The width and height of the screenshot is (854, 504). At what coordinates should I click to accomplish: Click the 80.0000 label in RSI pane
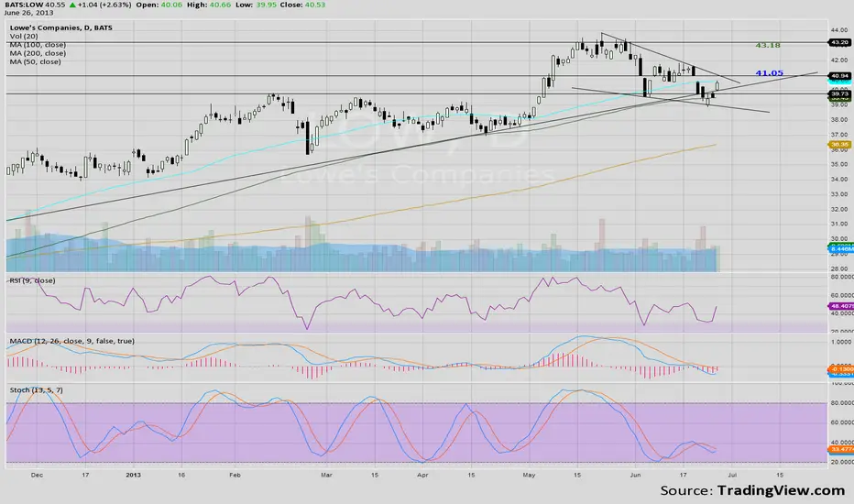coord(842,277)
